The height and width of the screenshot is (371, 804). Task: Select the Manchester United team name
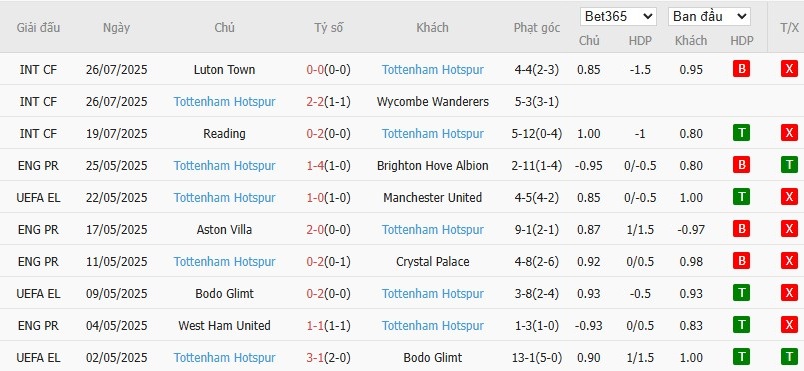pyautogui.click(x=433, y=197)
